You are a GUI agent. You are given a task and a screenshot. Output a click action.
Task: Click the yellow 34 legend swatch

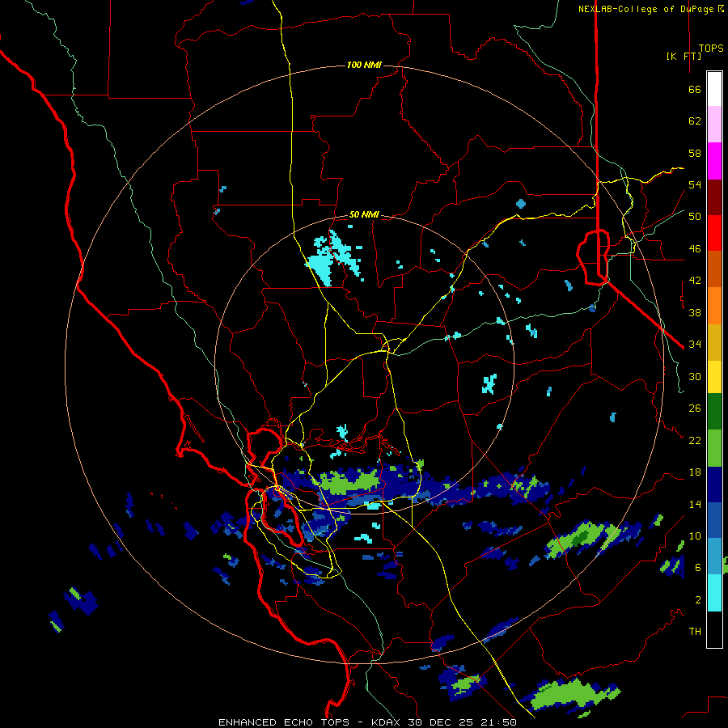pyautogui.click(x=714, y=376)
